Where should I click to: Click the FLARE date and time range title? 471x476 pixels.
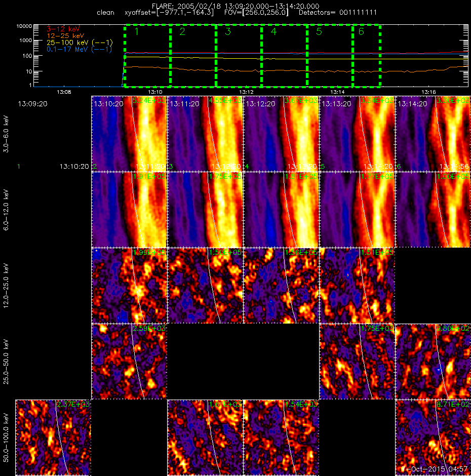pos(235,6)
